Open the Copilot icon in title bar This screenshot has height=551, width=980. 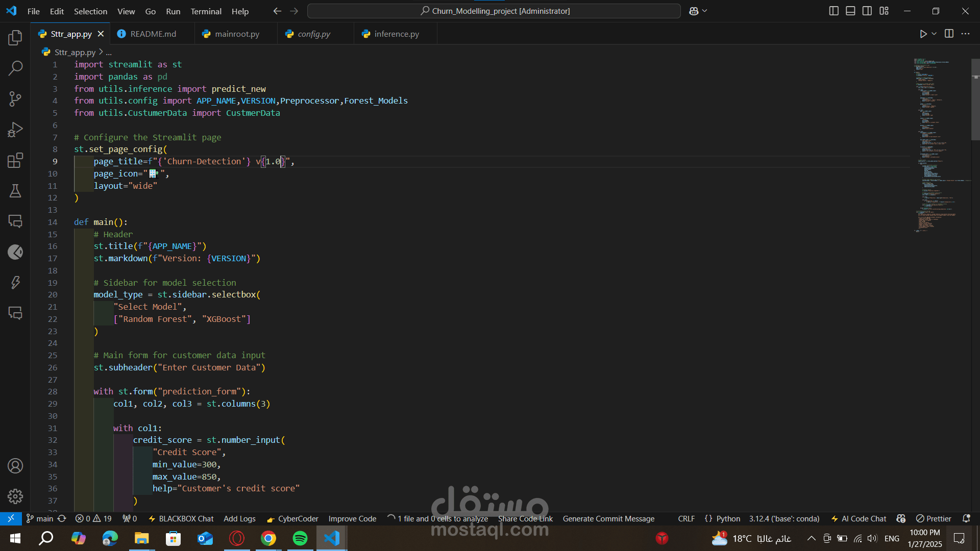693,11
